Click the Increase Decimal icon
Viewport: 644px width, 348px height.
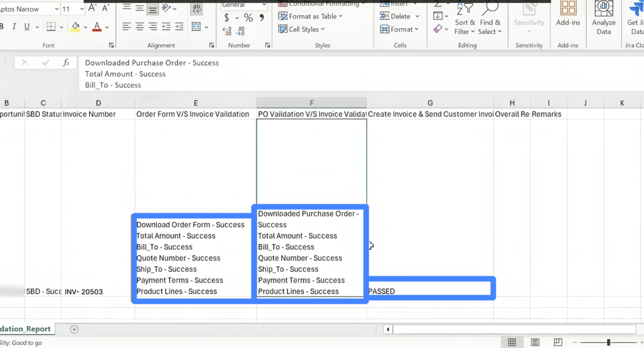pyautogui.click(x=227, y=31)
